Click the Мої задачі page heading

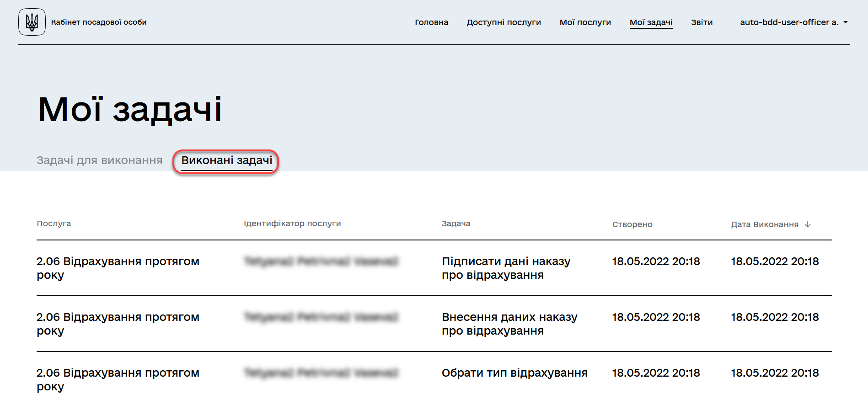(130, 110)
